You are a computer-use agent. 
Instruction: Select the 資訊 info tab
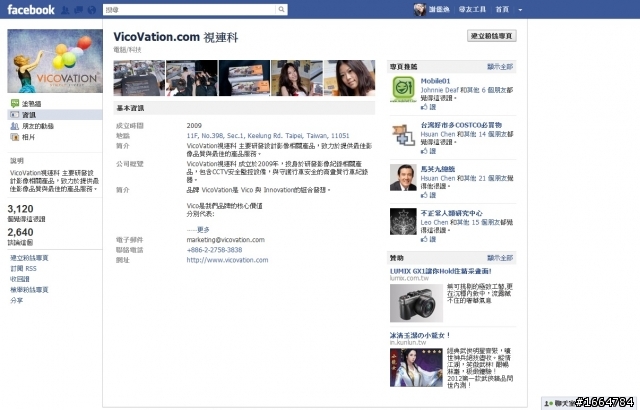tap(55, 115)
